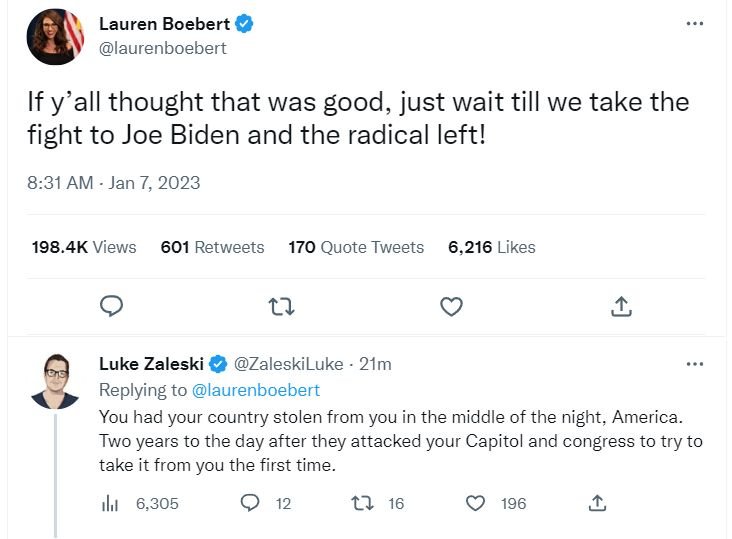The image size is (732, 539).
Task: Open Lauren Boebert's profile picture
Action: tap(54, 36)
